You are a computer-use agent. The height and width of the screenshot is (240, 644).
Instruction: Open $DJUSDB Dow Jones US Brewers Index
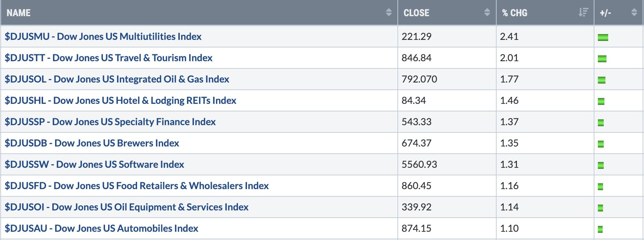tap(92, 143)
